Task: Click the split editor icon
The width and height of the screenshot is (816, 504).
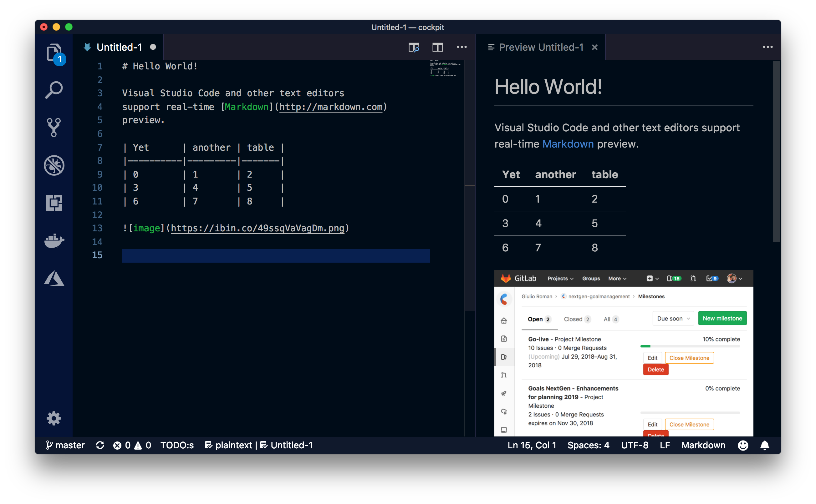Action: (437, 47)
